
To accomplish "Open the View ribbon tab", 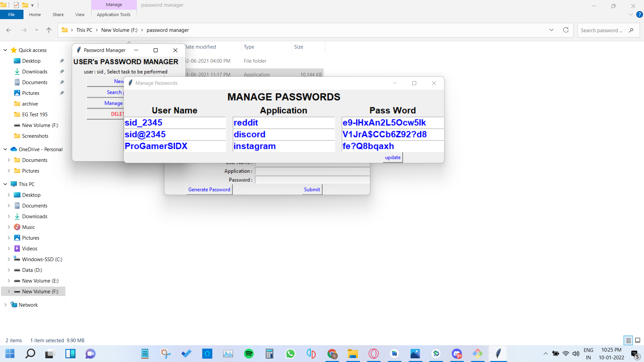I will [80, 14].
